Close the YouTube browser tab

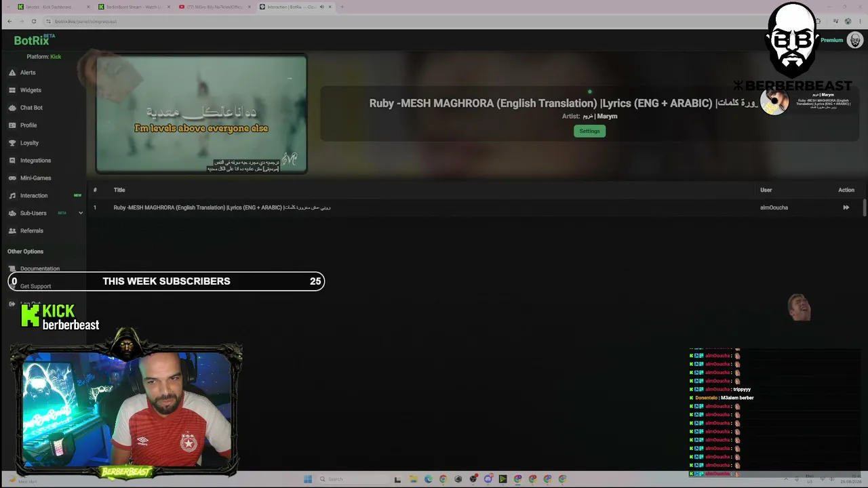249,7
